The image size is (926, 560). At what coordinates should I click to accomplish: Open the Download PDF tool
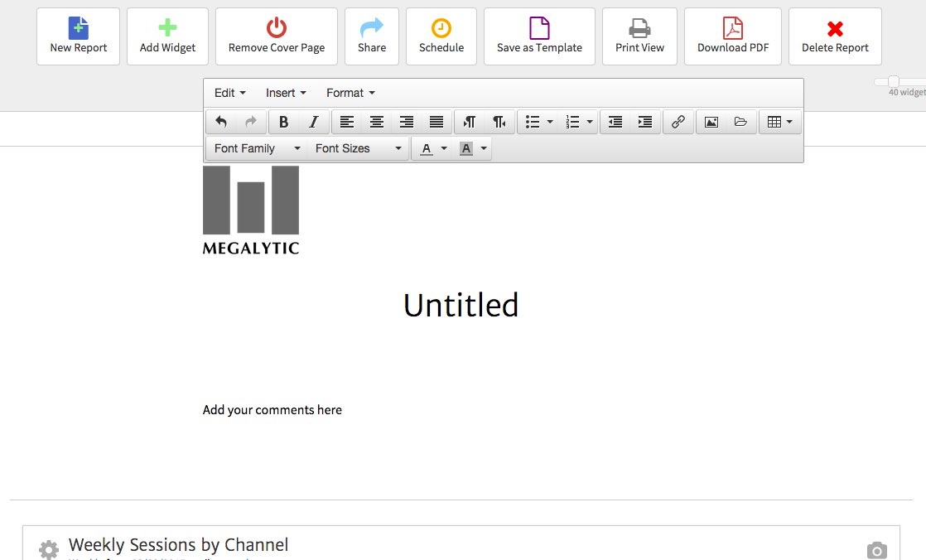click(x=732, y=36)
